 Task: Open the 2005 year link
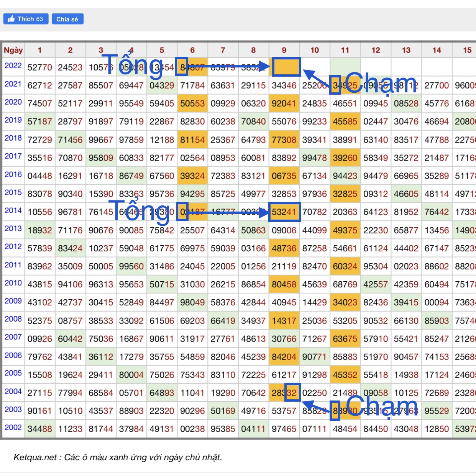click(13, 373)
